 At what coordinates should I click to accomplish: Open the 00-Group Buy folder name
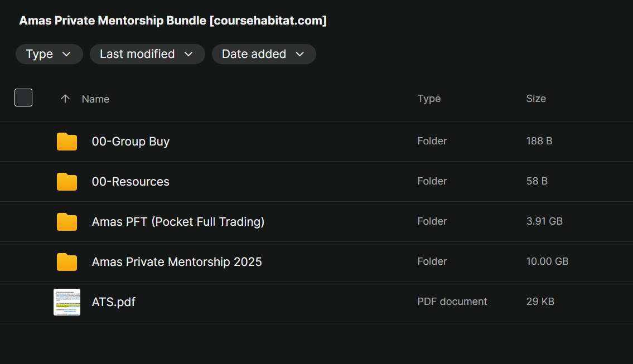[x=131, y=141]
